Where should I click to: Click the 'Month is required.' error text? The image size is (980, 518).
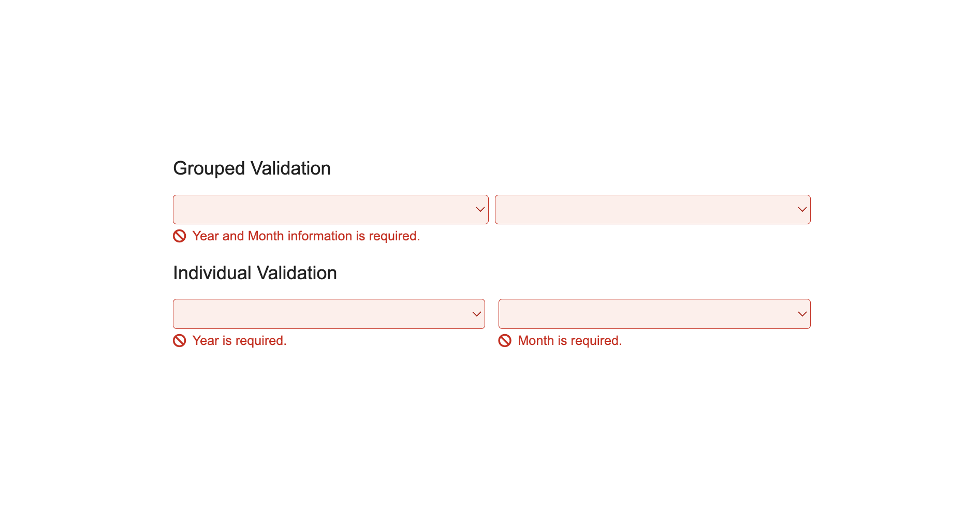(569, 341)
